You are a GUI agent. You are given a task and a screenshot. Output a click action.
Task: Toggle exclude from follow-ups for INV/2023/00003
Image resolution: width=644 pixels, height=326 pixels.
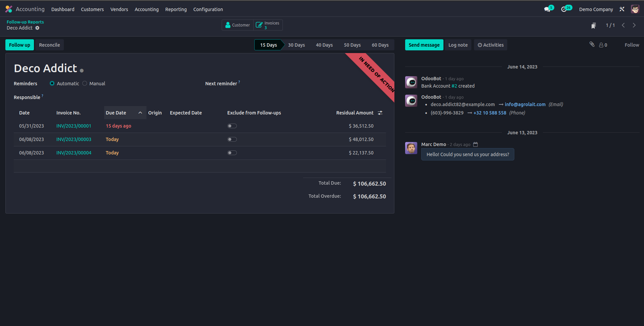[232, 139]
